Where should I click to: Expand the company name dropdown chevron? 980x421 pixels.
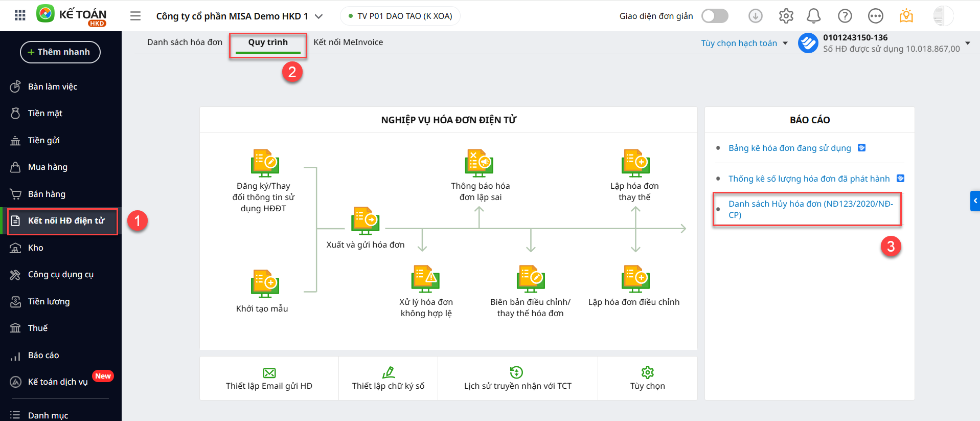(319, 16)
